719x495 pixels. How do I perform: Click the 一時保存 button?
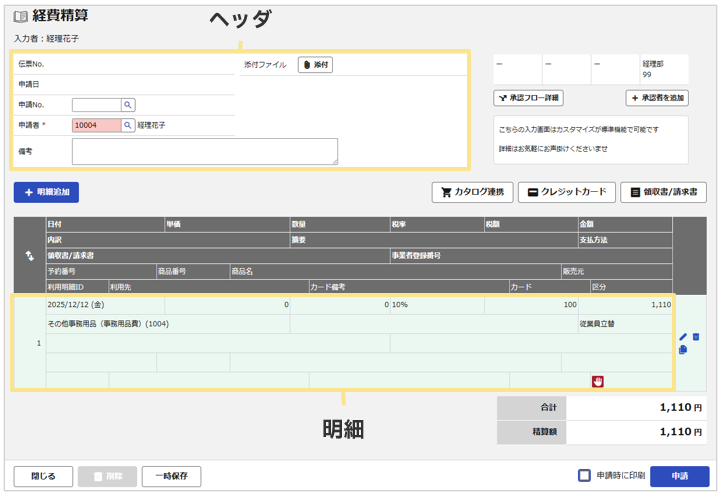[171, 476]
